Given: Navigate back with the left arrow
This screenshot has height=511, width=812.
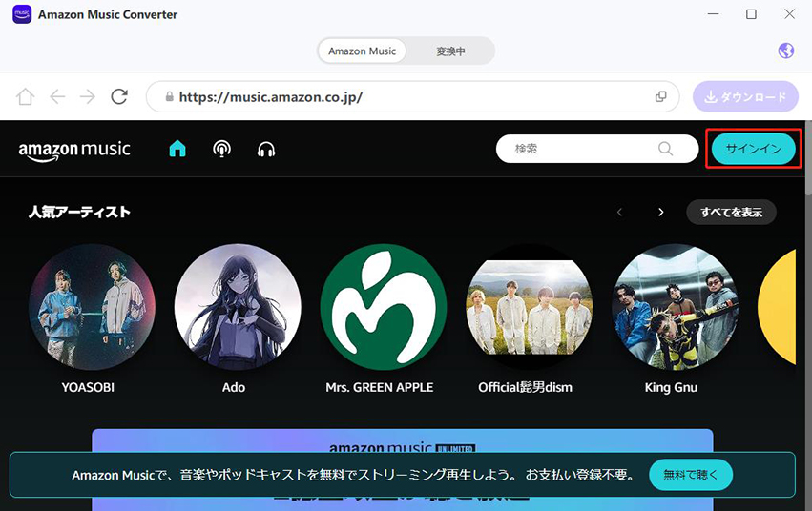Looking at the screenshot, I should click(x=57, y=96).
